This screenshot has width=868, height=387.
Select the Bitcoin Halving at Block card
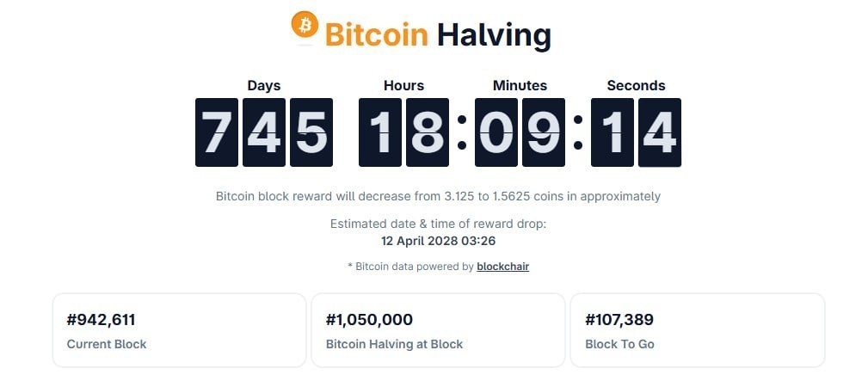point(438,330)
